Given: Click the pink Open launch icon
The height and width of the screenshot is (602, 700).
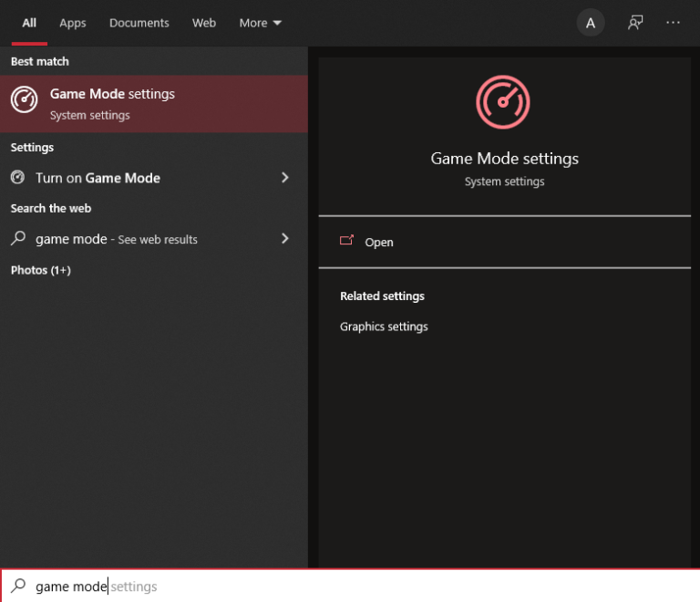Looking at the screenshot, I should pyautogui.click(x=346, y=241).
